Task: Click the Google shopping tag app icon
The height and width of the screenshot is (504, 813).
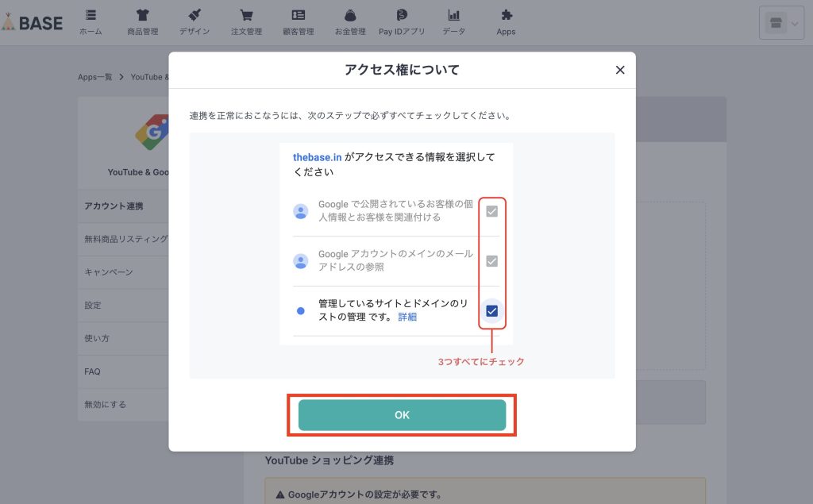Action: pyautogui.click(x=152, y=133)
